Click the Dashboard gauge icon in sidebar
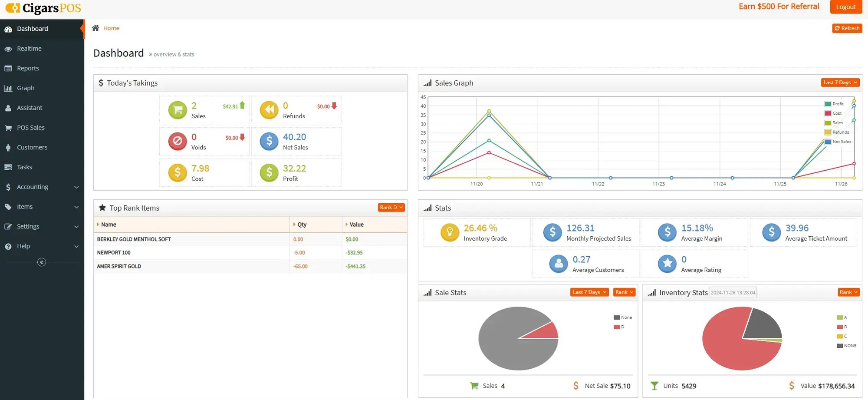Screen dimensions: 868x400 pos(8,29)
